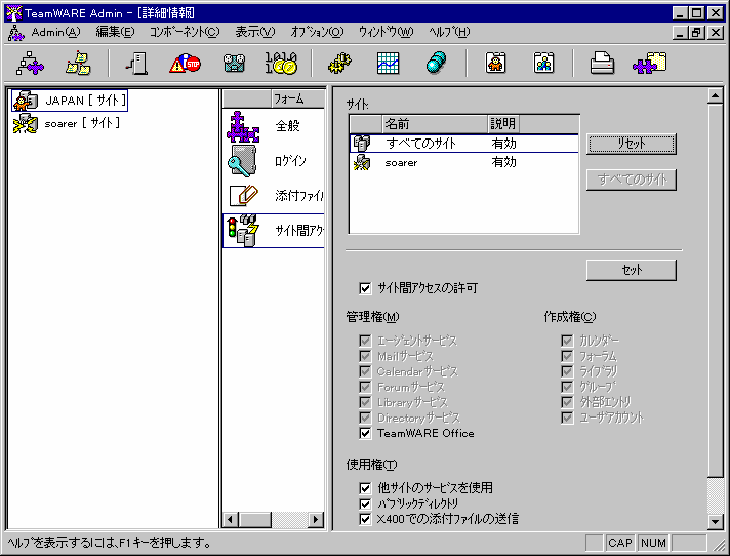Toggle カレンダー creation right checkbox
The width and height of the screenshot is (730, 556).
567,340
